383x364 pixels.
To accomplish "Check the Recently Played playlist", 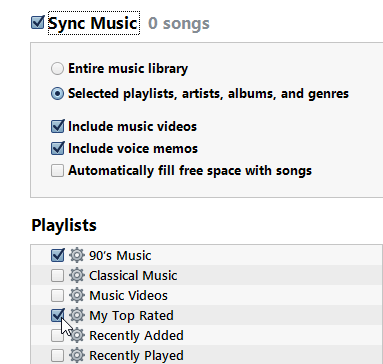I will (57, 356).
